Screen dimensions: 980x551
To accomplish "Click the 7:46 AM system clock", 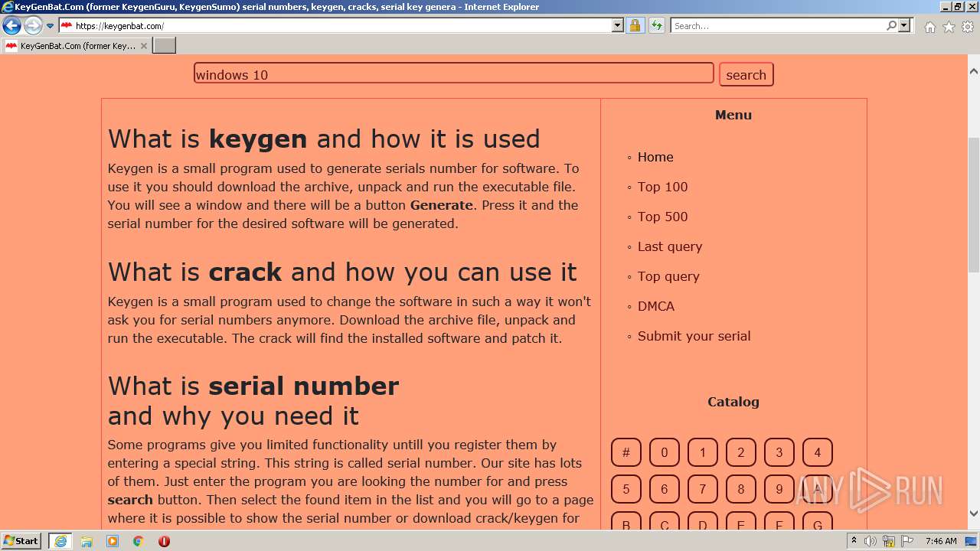I will tap(941, 541).
